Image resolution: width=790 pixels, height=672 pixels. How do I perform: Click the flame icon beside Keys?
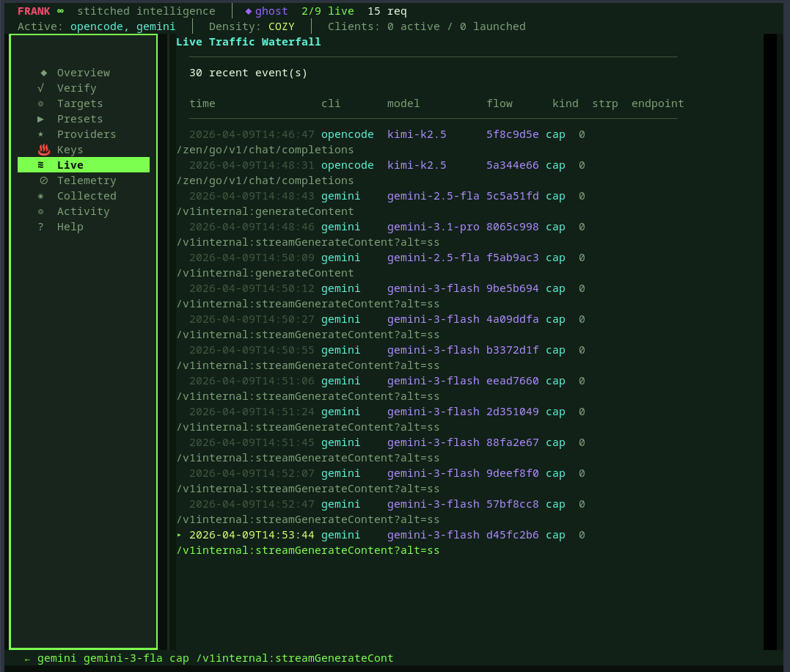point(43,150)
